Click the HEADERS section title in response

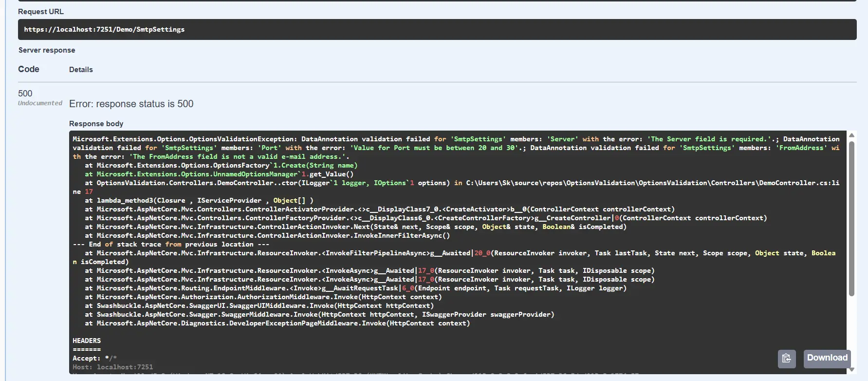point(87,341)
